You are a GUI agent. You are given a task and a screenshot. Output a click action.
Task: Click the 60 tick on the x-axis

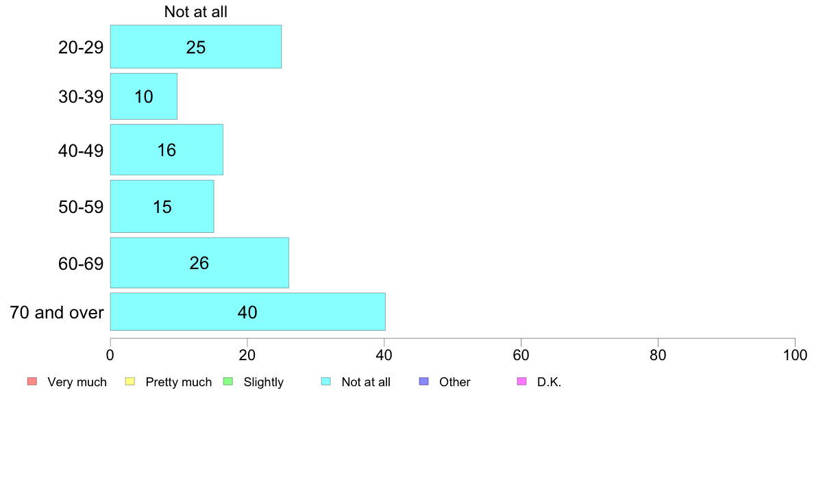(x=521, y=355)
